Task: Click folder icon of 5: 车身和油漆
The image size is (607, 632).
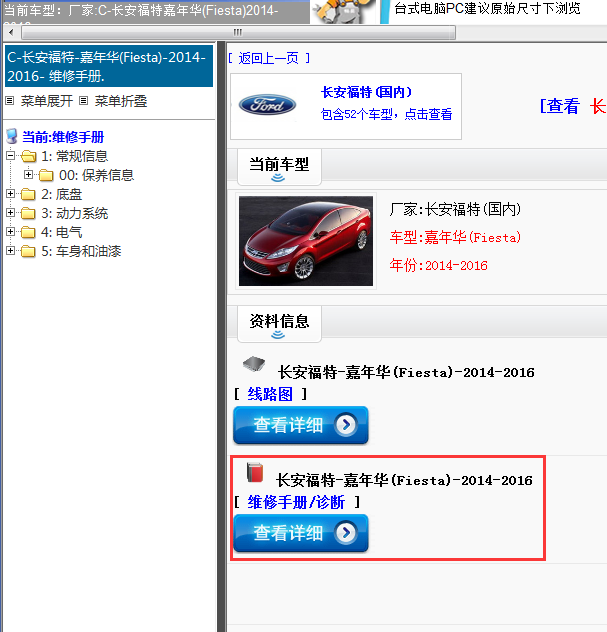Action: click(x=28, y=251)
